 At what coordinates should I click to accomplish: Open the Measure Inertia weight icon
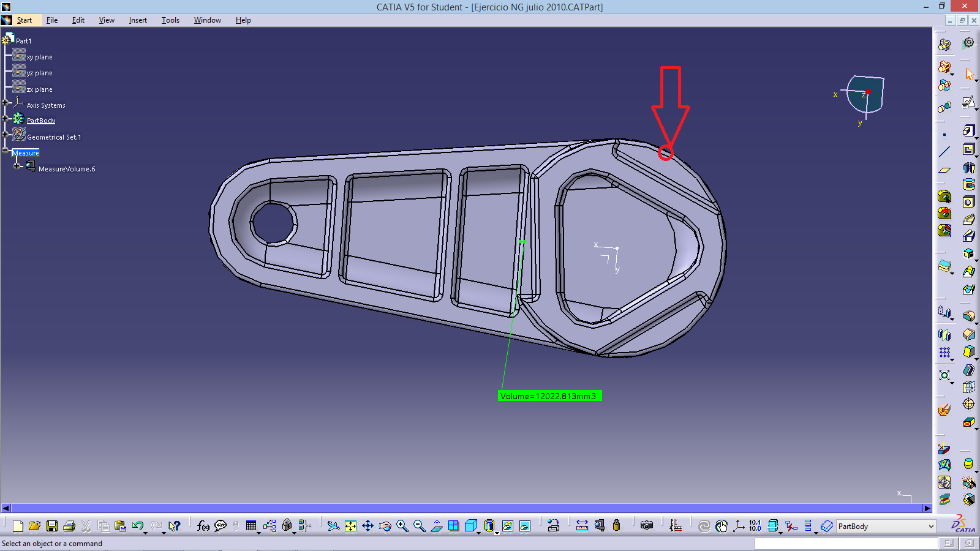616,526
